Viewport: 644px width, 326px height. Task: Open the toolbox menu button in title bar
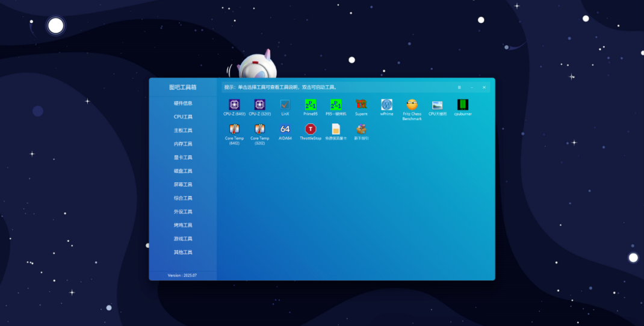459,87
